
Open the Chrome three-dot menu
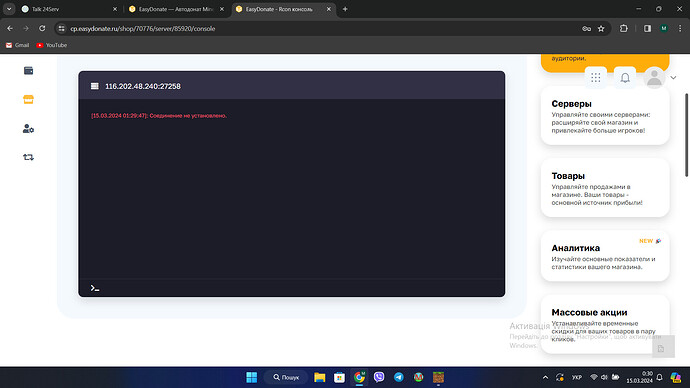click(680, 29)
